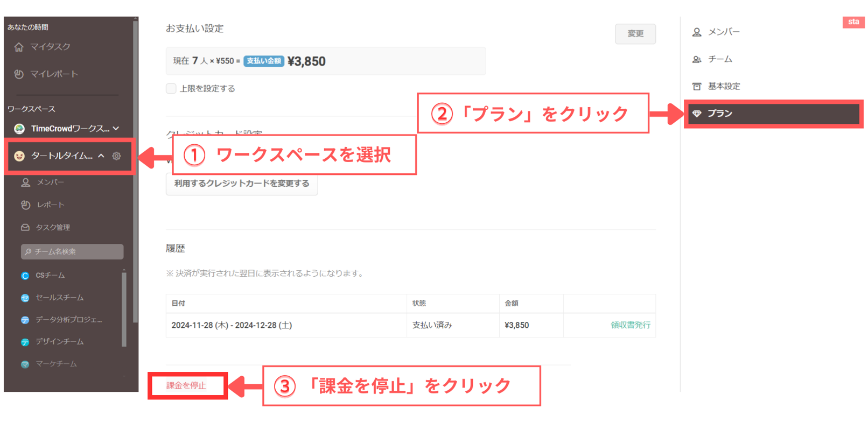Click the person icon beside sidebar メンバー
Screen dimensions: 868x436
tap(25, 182)
